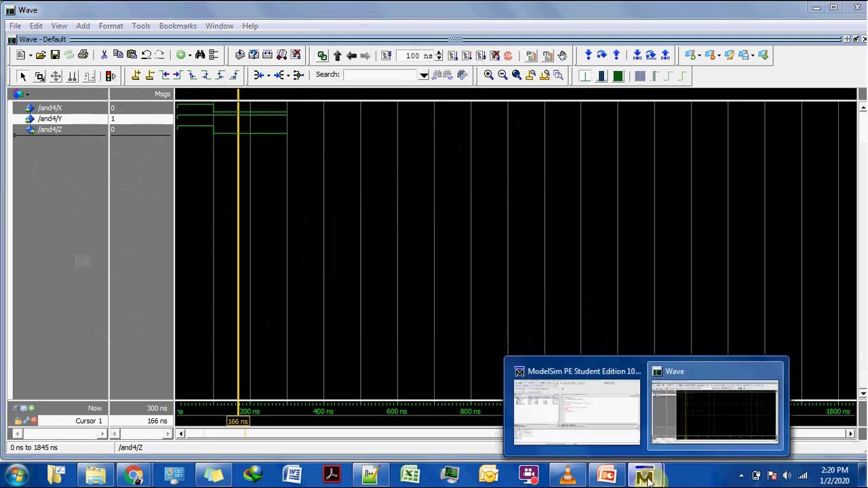Click the Open folder icon
Image resolution: width=868 pixels, height=488 pixels.
(41, 55)
